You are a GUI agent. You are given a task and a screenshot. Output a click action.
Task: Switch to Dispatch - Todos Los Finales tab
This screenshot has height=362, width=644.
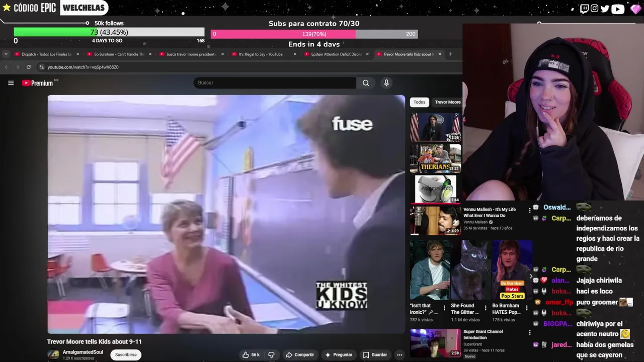(x=46, y=54)
